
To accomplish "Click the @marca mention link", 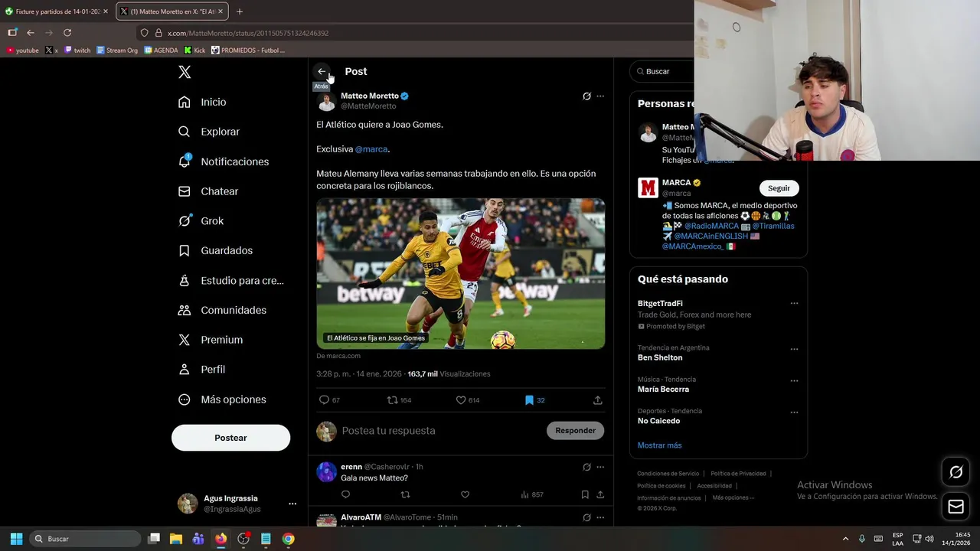I will coord(371,149).
